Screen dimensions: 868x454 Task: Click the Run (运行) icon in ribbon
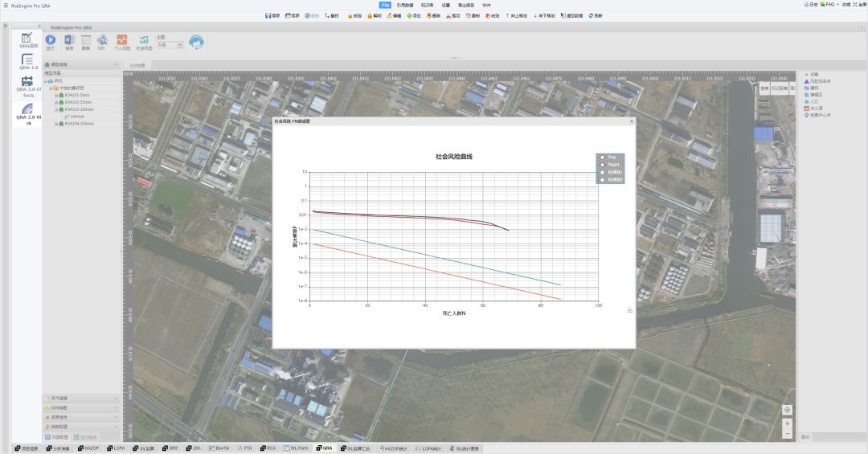[x=51, y=41]
